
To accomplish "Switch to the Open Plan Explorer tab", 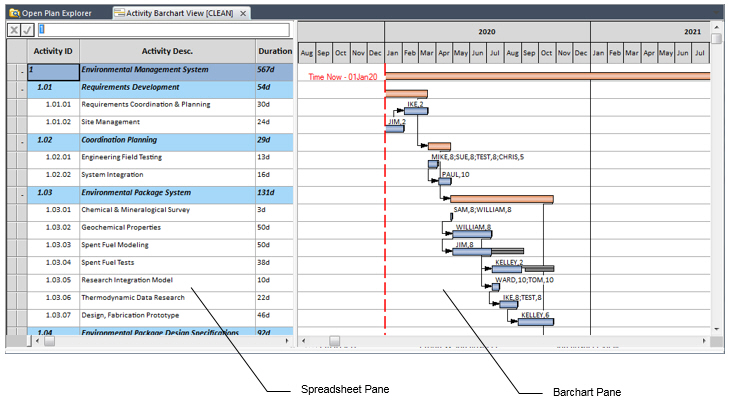I will click(55, 13).
